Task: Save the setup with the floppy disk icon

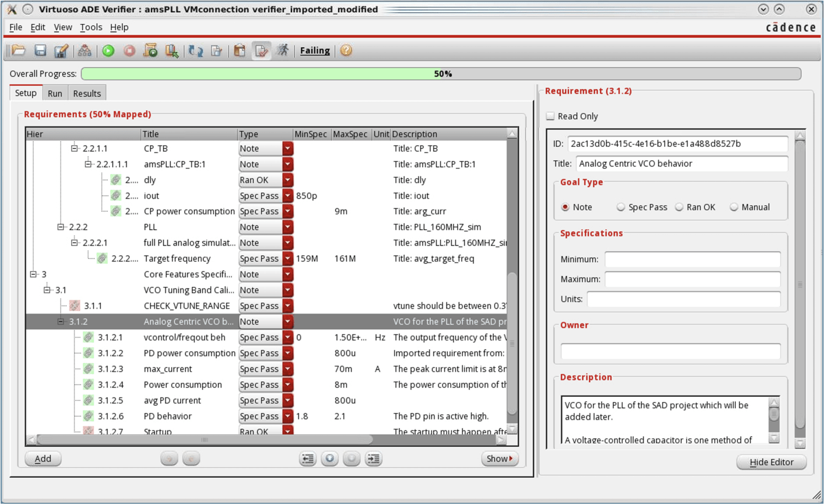Action: (x=40, y=51)
